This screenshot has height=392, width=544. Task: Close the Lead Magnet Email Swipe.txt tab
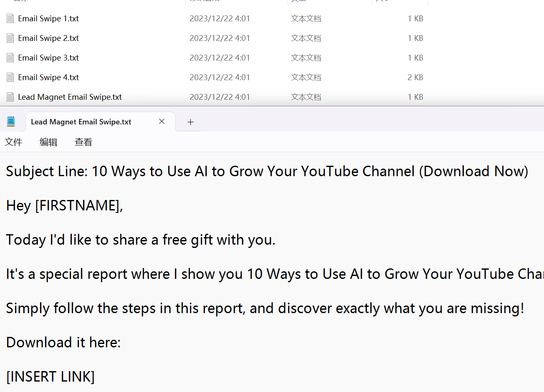point(162,121)
